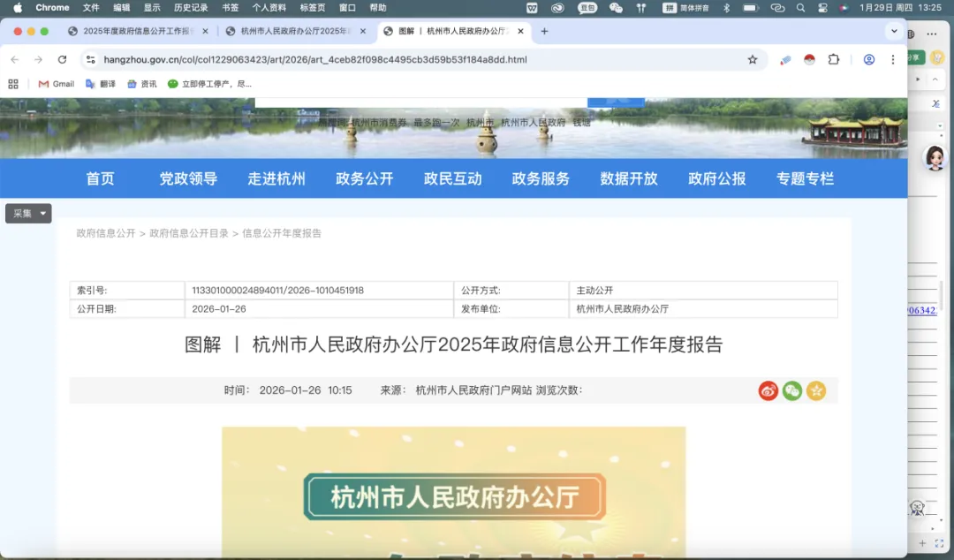This screenshot has width=954, height=560.
Task: Open Spotlight search icon
Action: [x=800, y=8]
